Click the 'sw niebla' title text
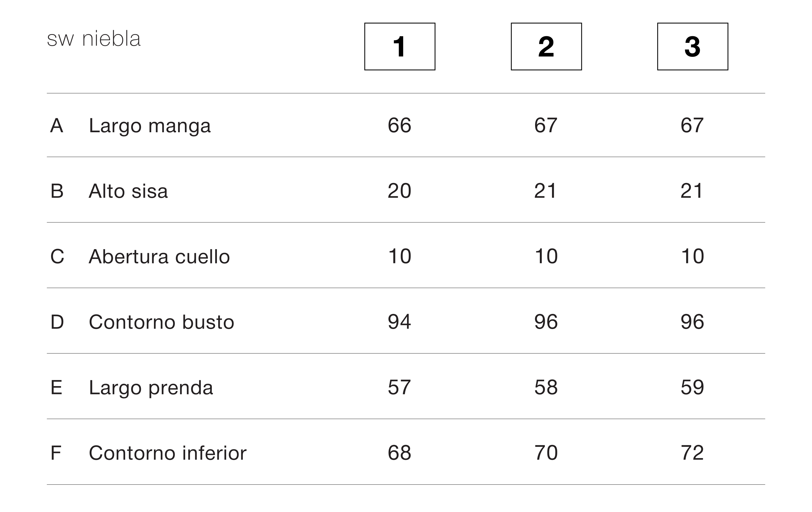 [94, 39]
